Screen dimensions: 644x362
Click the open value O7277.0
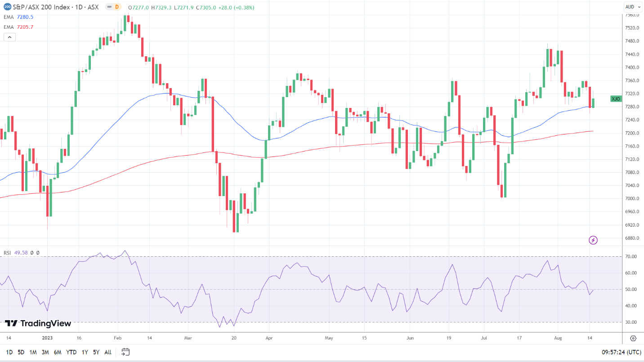[138, 7]
